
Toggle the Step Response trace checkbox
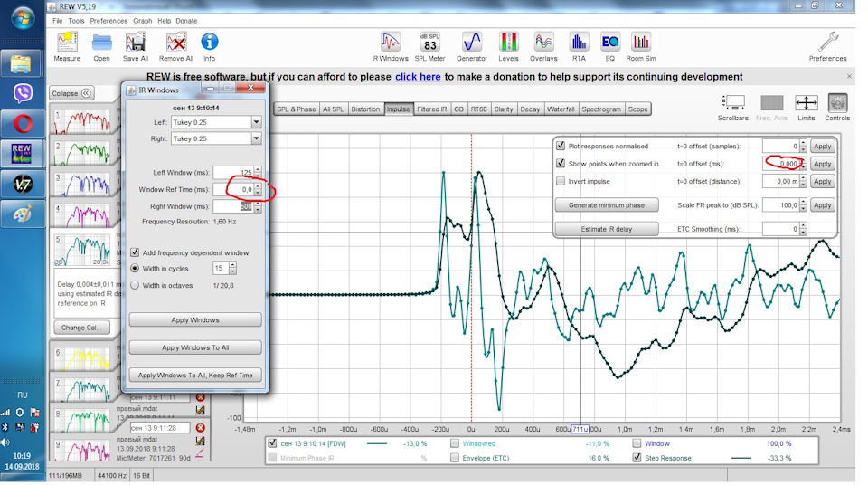click(637, 458)
